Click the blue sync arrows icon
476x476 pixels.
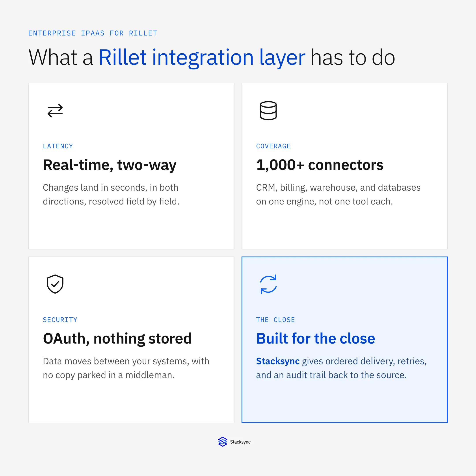268,284
